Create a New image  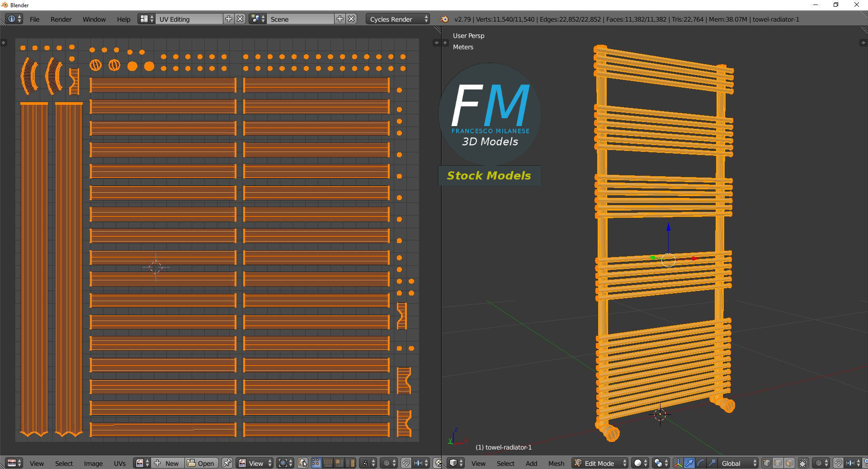click(x=167, y=463)
